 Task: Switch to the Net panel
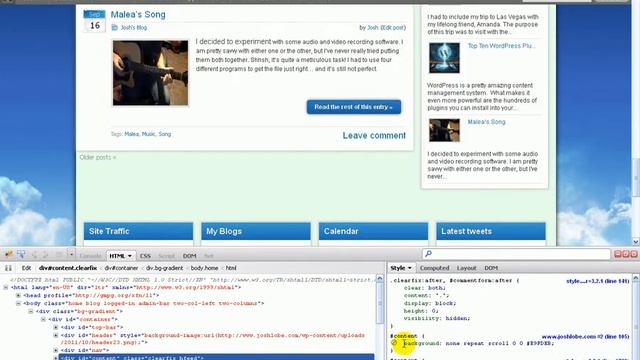click(209, 256)
